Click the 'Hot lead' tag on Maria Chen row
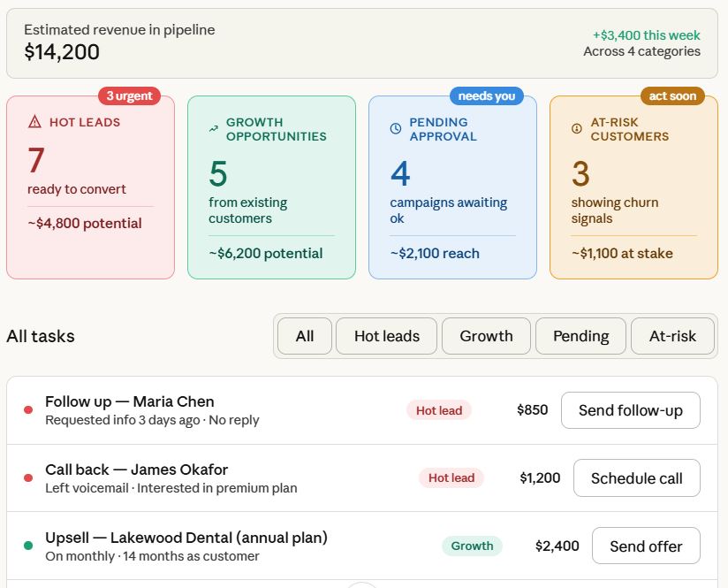Screen dimensions: 728x588 [438, 410]
